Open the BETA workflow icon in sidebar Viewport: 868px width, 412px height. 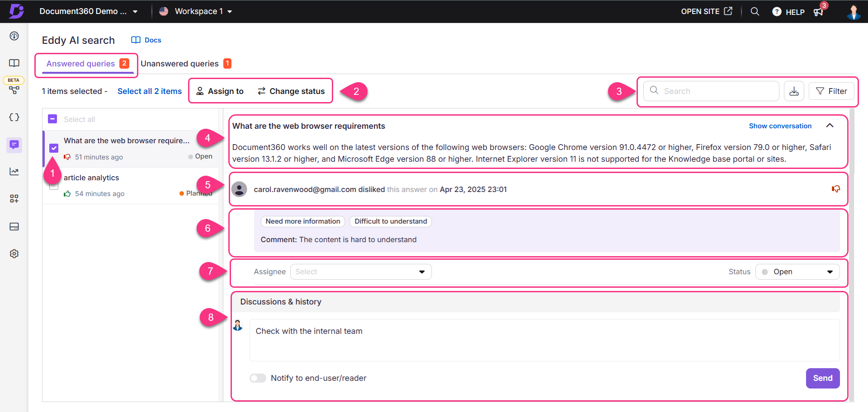14,90
